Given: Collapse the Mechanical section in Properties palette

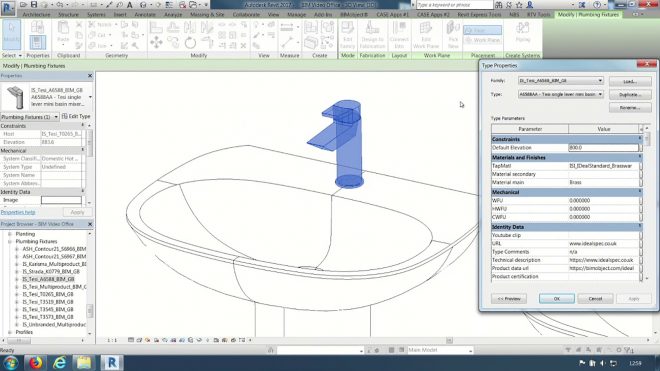Looking at the screenshot, I should tap(82, 150).
